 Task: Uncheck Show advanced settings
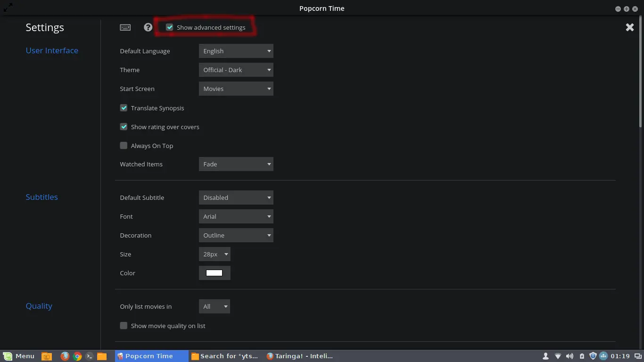pos(169,27)
